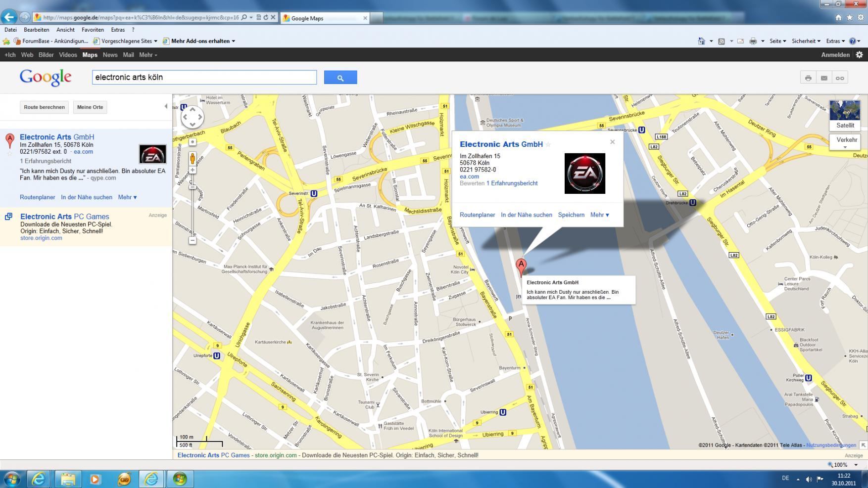Click the Route berechnen button

(x=45, y=107)
